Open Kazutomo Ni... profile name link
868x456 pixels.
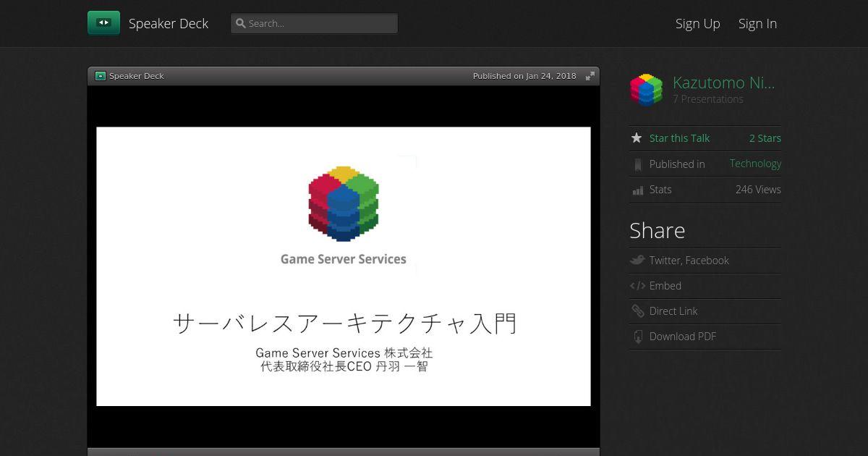[723, 83]
